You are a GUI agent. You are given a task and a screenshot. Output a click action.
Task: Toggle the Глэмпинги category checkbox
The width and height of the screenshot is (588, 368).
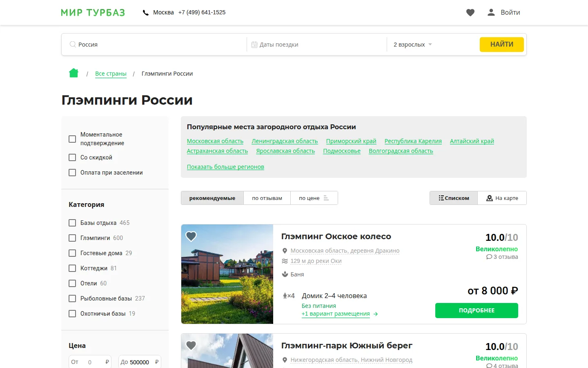[72, 238]
